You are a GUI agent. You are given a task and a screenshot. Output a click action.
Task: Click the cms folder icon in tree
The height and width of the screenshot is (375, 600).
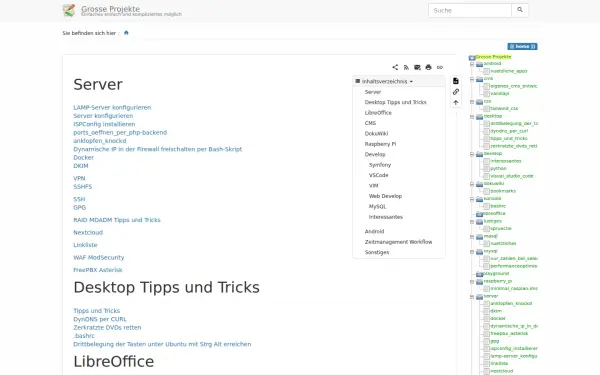click(x=479, y=79)
